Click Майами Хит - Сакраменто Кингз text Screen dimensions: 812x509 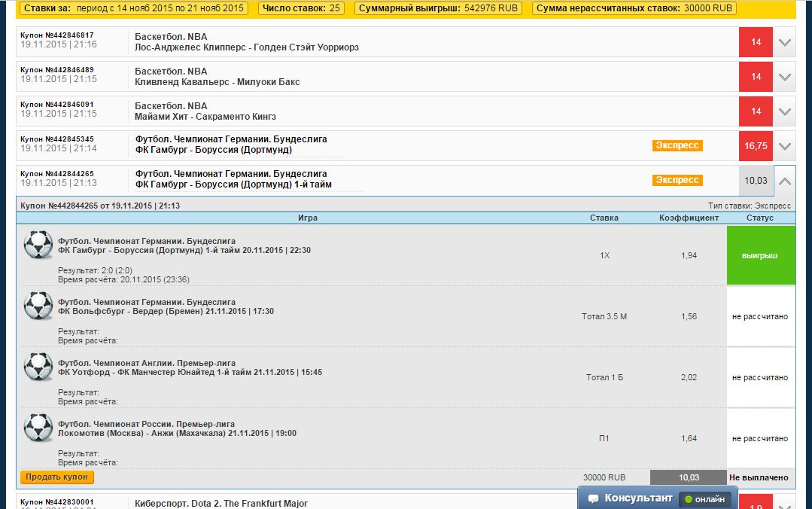[205, 117]
